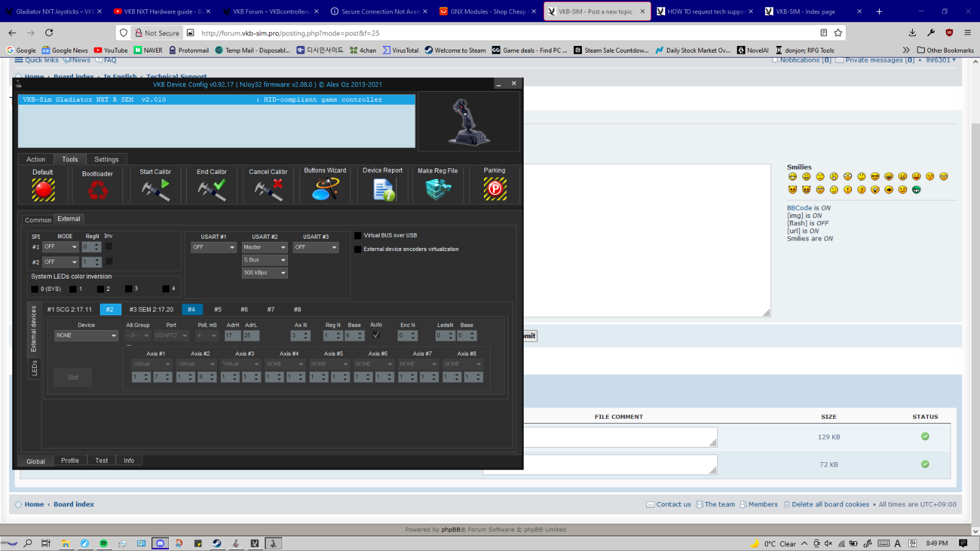Open Steam from the taskbar
980x551 pixels.
point(217,543)
